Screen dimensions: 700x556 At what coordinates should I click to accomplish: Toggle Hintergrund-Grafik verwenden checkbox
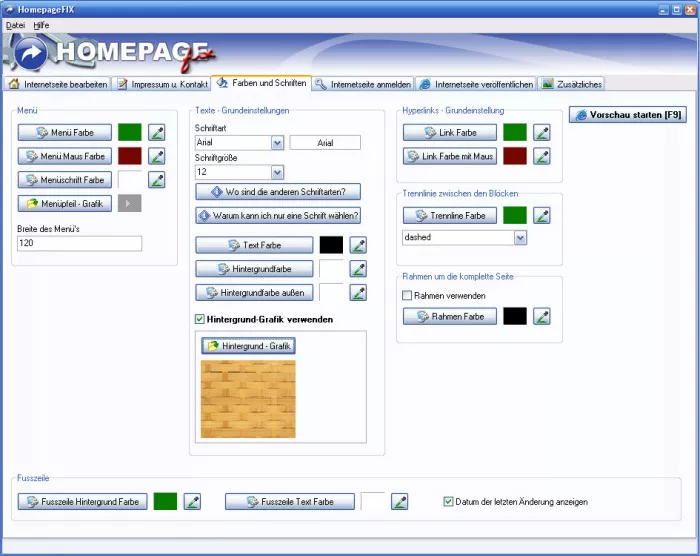coord(200,319)
